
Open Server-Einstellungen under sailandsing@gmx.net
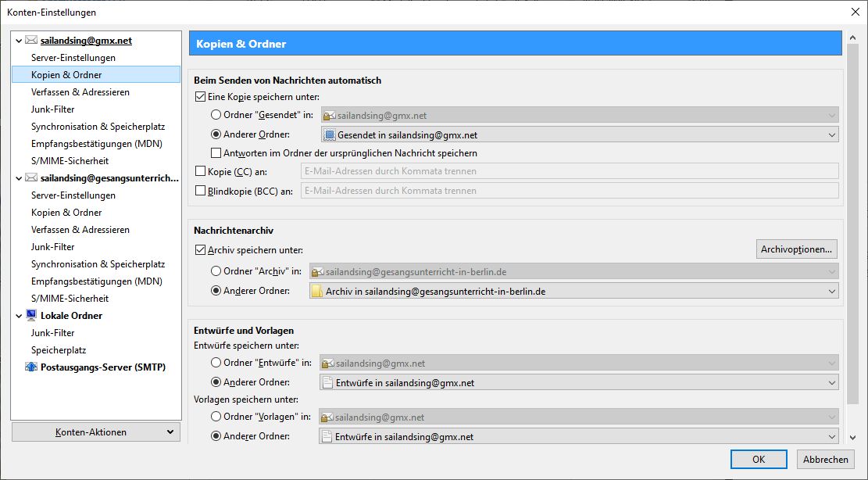pyautogui.click(x=73, y=58)
